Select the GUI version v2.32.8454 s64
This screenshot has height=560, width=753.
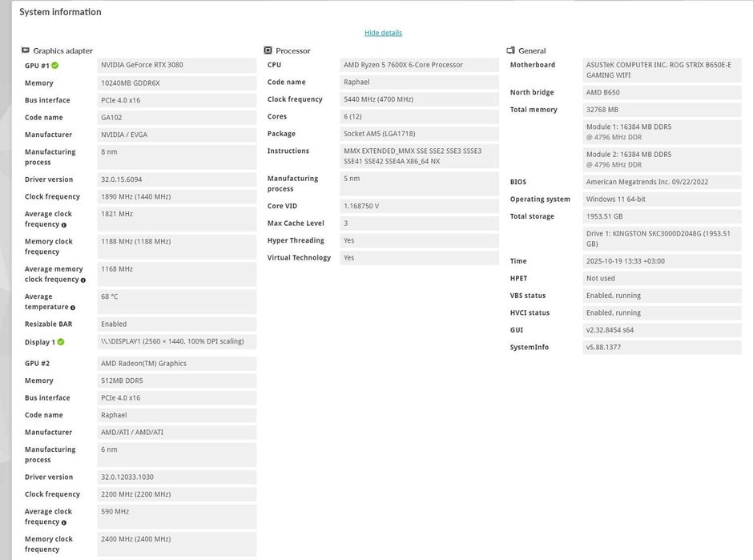click(662, 330)
